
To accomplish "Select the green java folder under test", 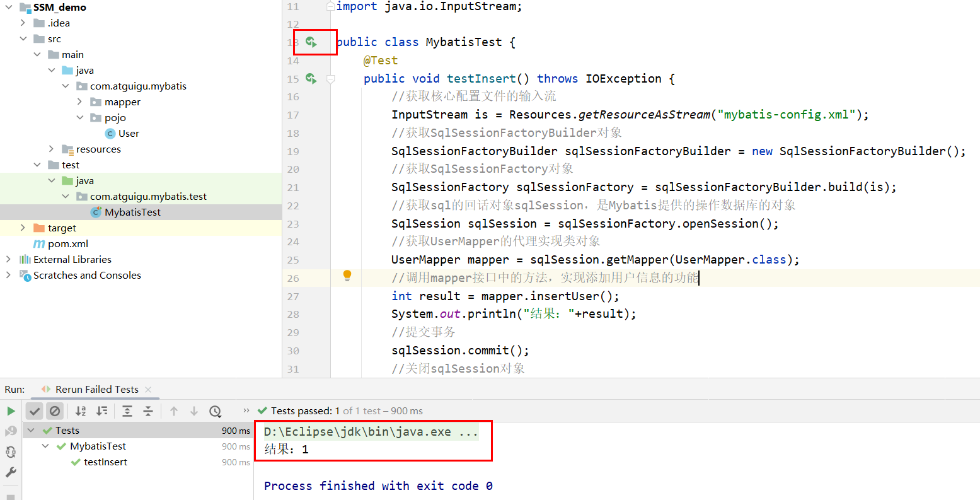I will click(84, 181).
